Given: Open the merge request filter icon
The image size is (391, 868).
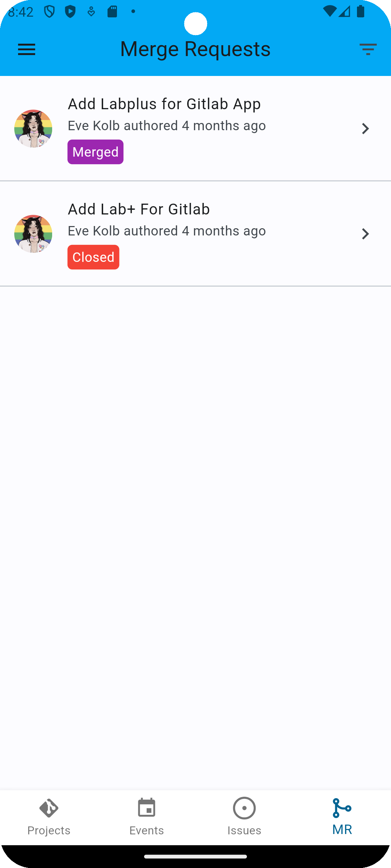Looking at the screenshot, I should coord(368,50).
